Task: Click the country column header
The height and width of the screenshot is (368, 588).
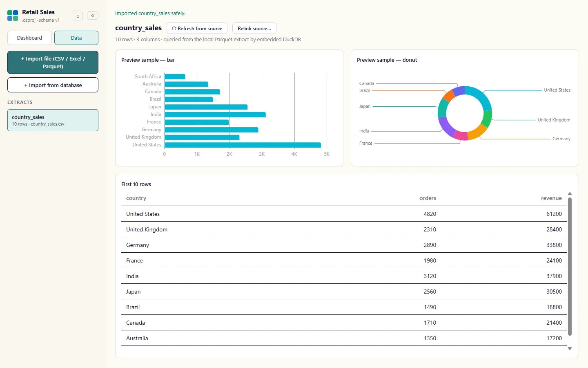Action: pos(136,198)
